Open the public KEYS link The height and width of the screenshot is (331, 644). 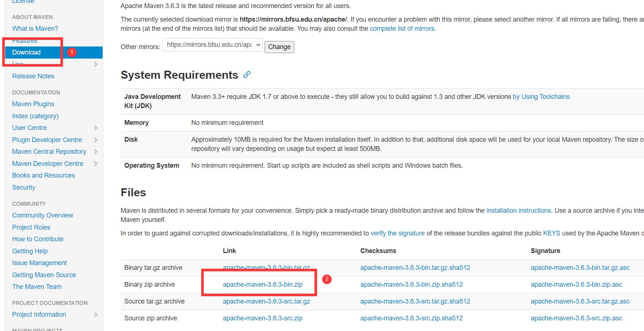[x=552, y=233]
